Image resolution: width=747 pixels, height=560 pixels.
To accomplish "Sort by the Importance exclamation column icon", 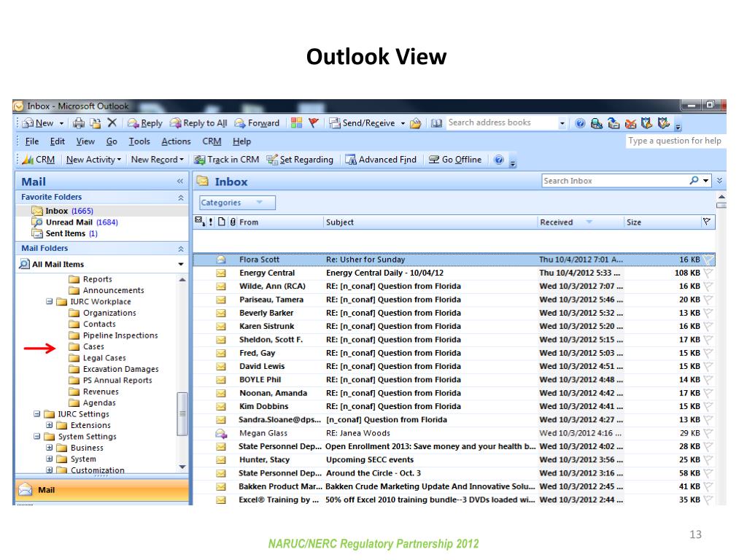I will [x=211, y=222].
